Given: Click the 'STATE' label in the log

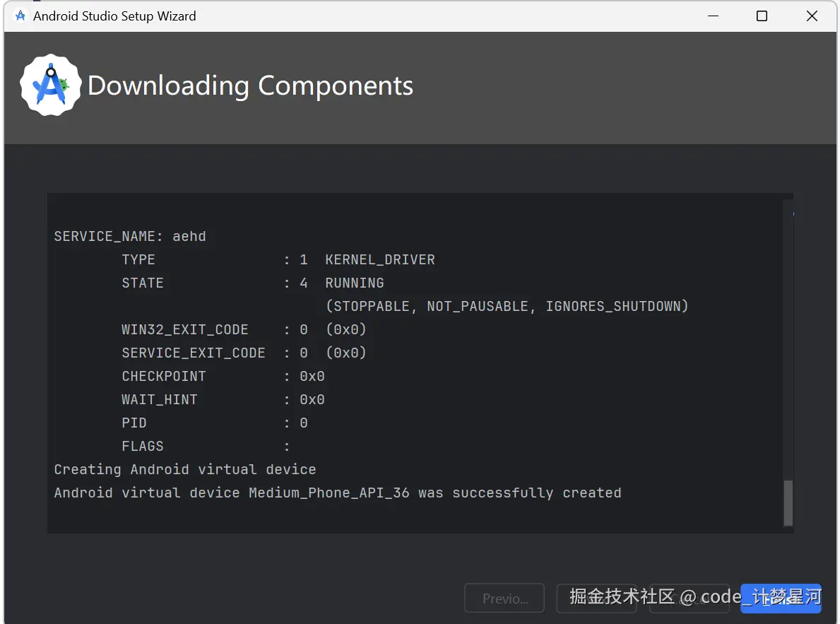Looking at the screenshot, I should click(x=143, y=283).
